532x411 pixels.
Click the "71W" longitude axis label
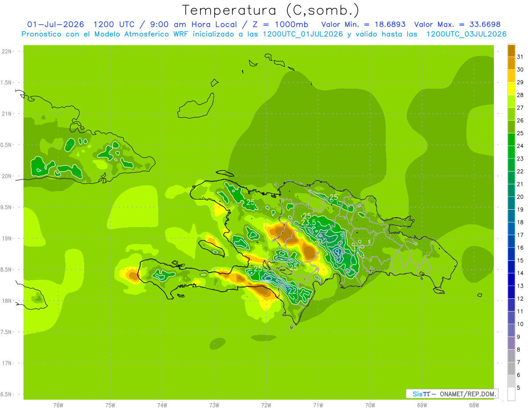click(318, 405)
